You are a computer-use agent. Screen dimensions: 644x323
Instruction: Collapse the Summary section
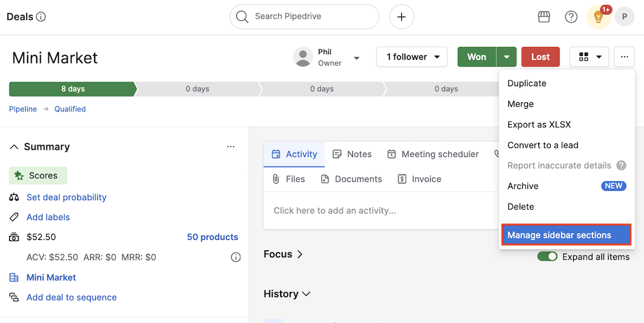[14, 147]
